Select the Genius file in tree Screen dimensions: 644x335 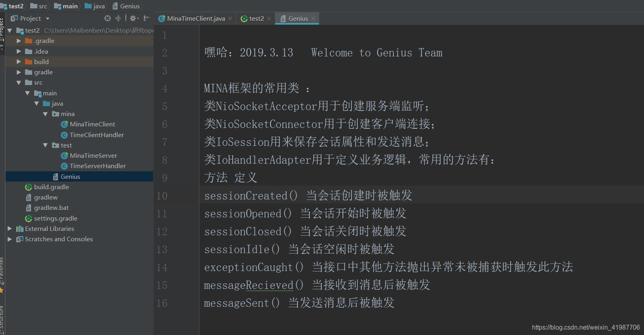pos(70,176)
